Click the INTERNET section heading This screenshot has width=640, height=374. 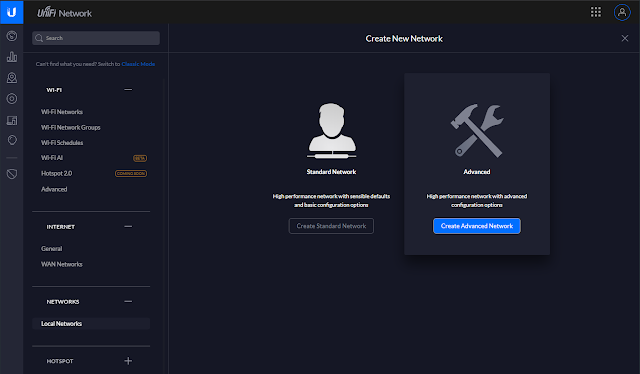coord(60,227)
